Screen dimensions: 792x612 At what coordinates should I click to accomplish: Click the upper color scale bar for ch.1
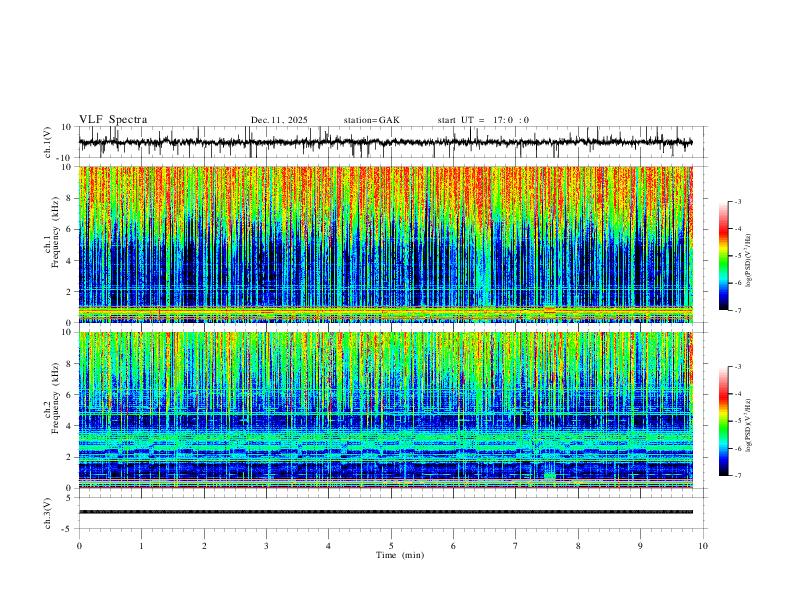pos(723,256)
